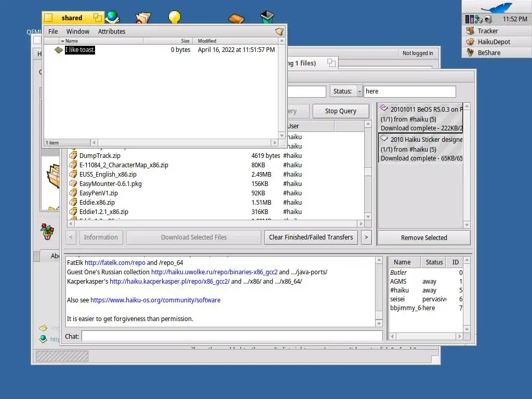Click the ProcessController CPU bars tray icon
This screenshot has height=399, width=532.
click(470, 19)
